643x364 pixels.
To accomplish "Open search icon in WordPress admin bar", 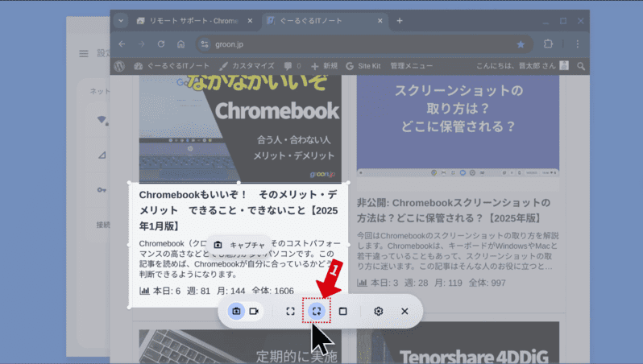I will [581, 66].
